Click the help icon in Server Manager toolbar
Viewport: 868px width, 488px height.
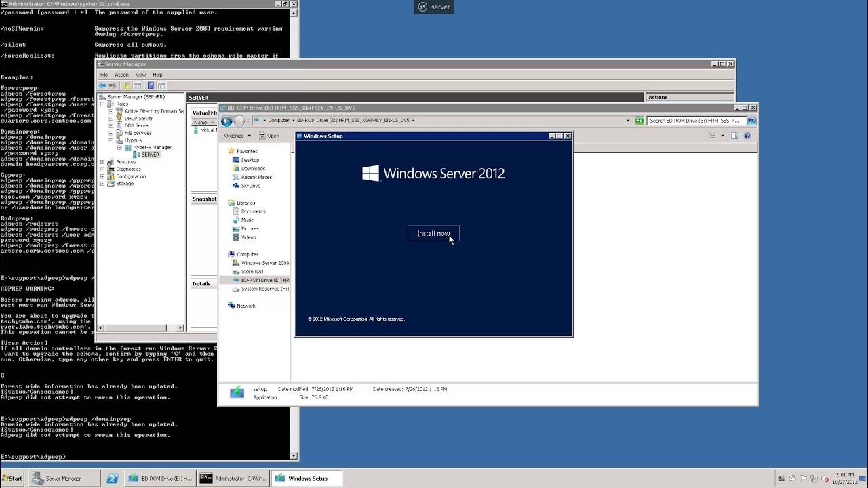pyautogui.click(x=151, y=85)
